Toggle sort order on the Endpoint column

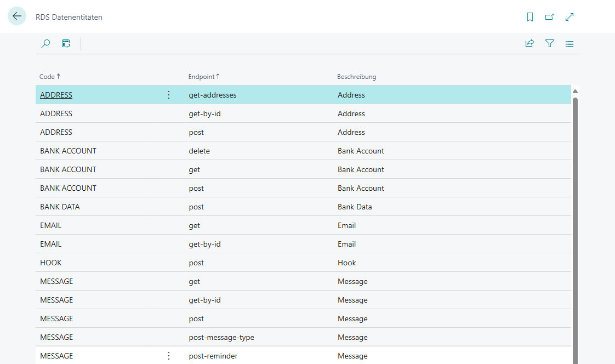click(203, 76)
